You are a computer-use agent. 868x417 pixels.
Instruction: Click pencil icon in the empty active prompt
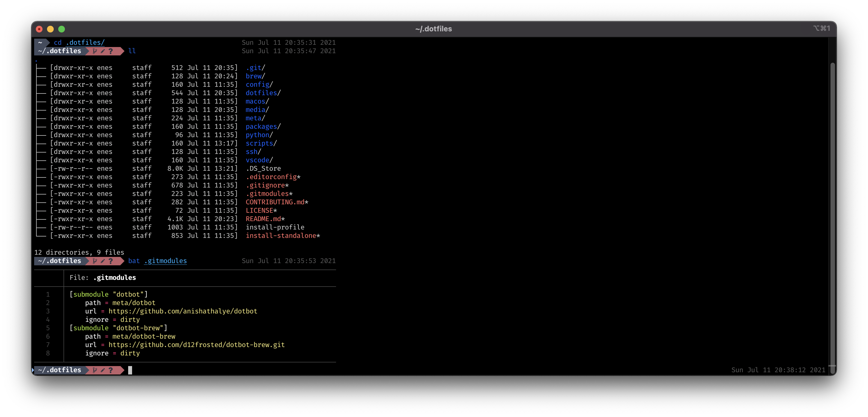103,370
